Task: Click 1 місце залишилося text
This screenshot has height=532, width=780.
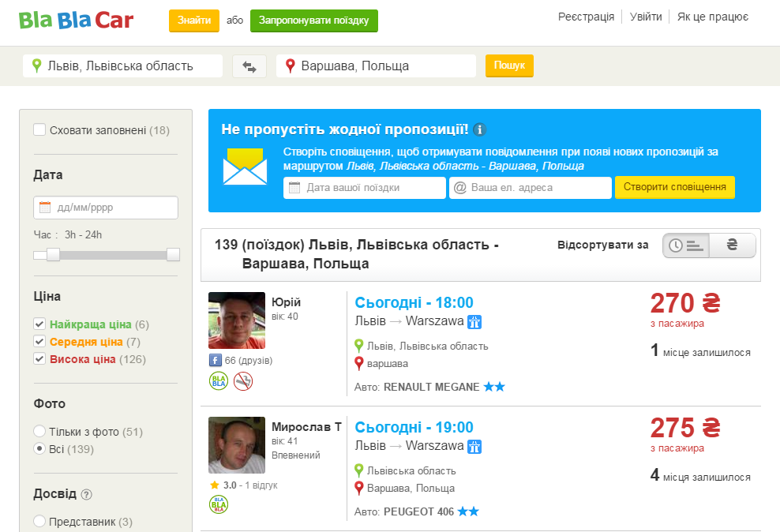Action: [x=700, y=351]
